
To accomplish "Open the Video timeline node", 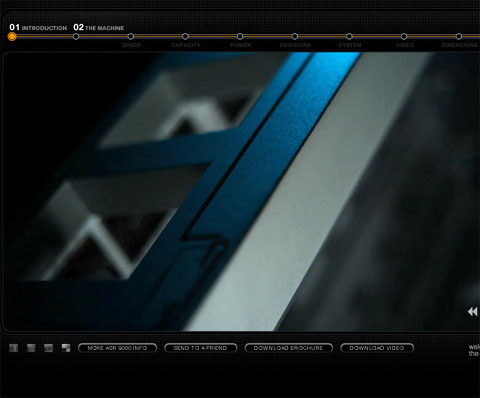I will (404, 36).
